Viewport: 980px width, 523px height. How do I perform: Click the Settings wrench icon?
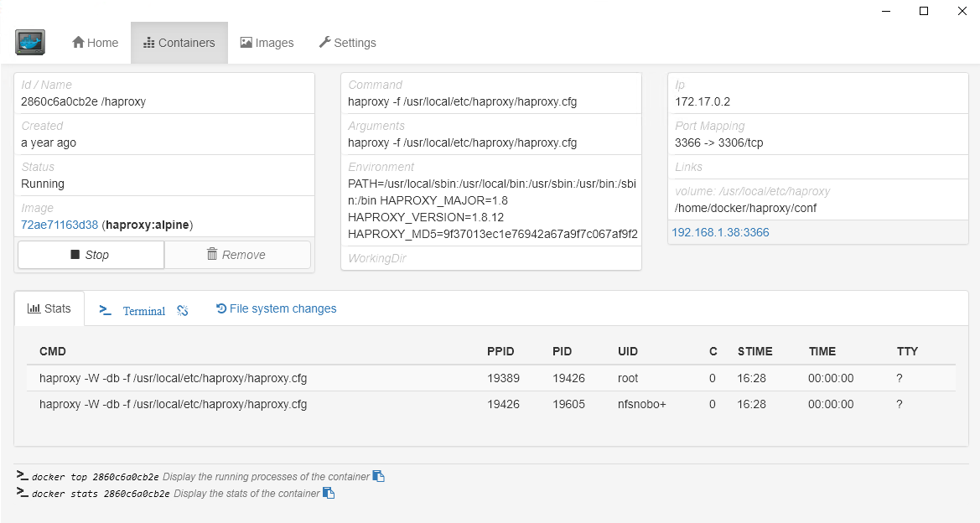coord(325,42)
